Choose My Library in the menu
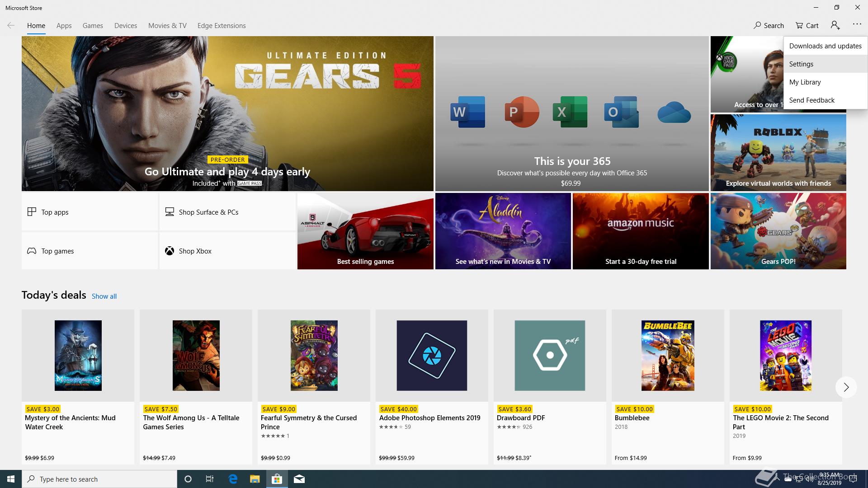Viewport: 868px width, 488px height. (x=826, y=82)
